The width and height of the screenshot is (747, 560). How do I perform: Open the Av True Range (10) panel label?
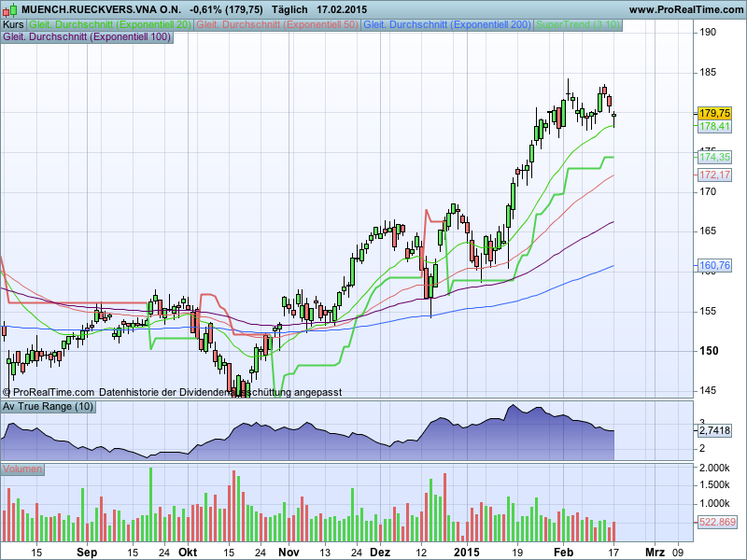tap(48, 407)
